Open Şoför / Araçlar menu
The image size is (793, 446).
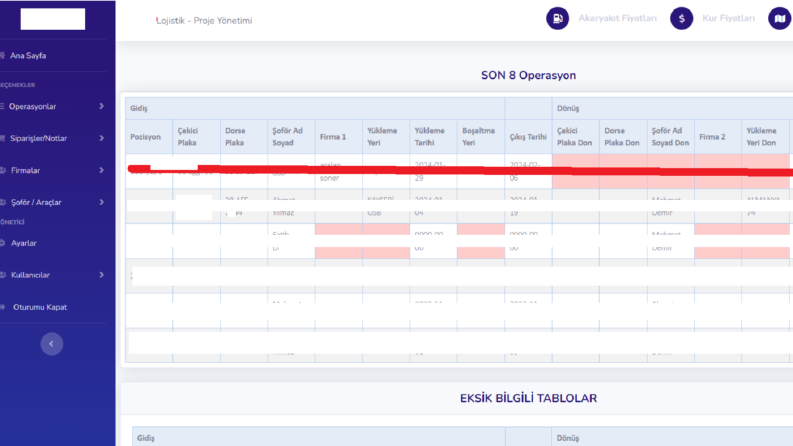(x=36, y=202)
